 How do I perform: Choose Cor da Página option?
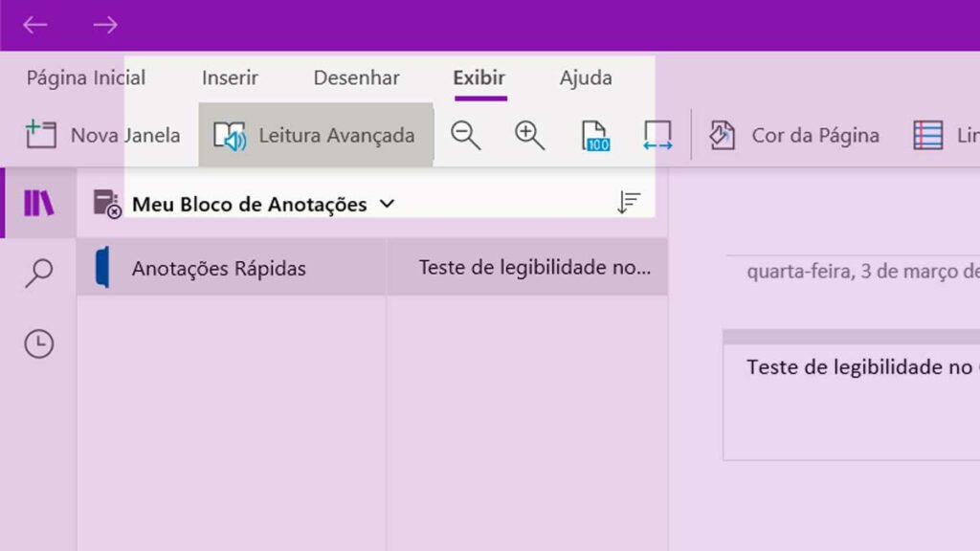[x=793, y=135]
